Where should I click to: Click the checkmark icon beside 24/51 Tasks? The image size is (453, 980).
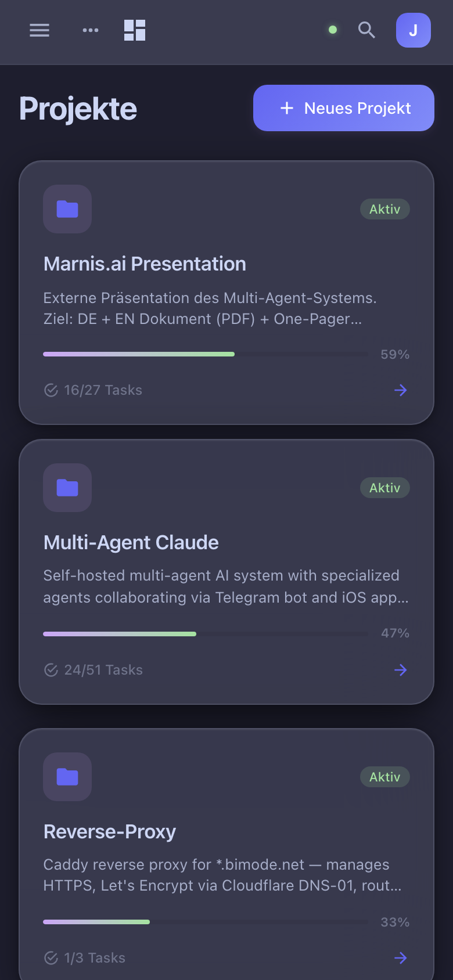[50, 670]
